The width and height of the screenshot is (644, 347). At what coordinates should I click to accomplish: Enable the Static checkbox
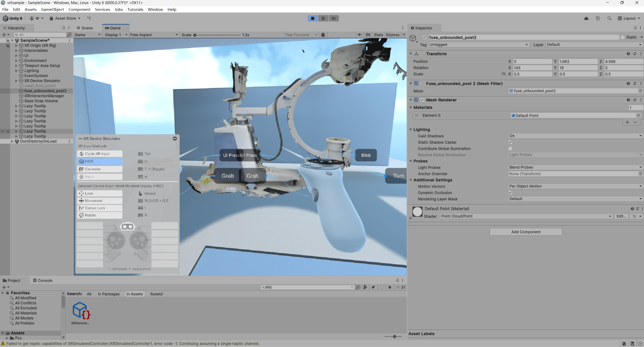pyautogui.click(x=623, y=37)
